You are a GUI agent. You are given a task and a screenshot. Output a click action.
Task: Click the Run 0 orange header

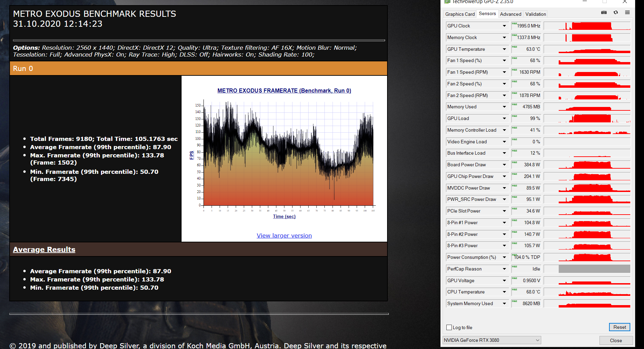pyautogui.click(x=198, y=69)
